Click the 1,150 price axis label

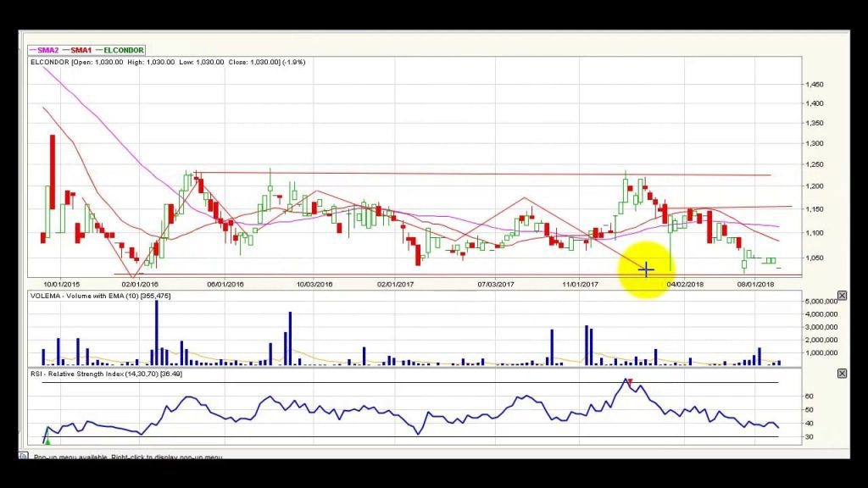(815, 210)
